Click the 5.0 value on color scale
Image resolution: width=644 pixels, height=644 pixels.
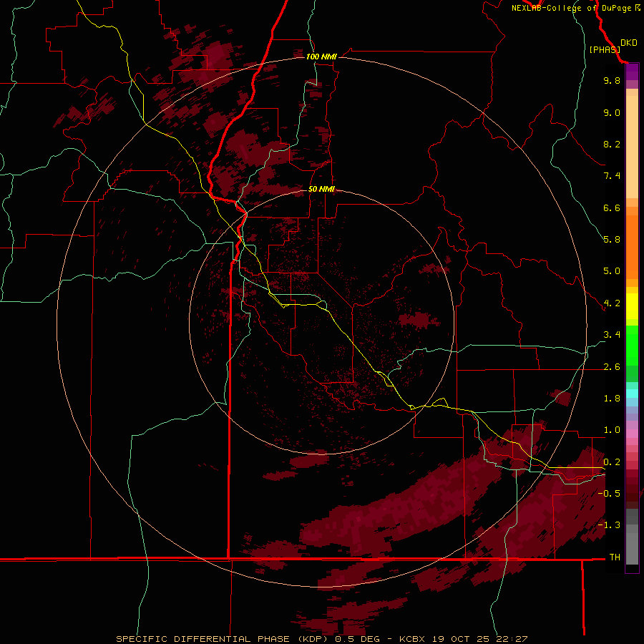click(612, 271)
